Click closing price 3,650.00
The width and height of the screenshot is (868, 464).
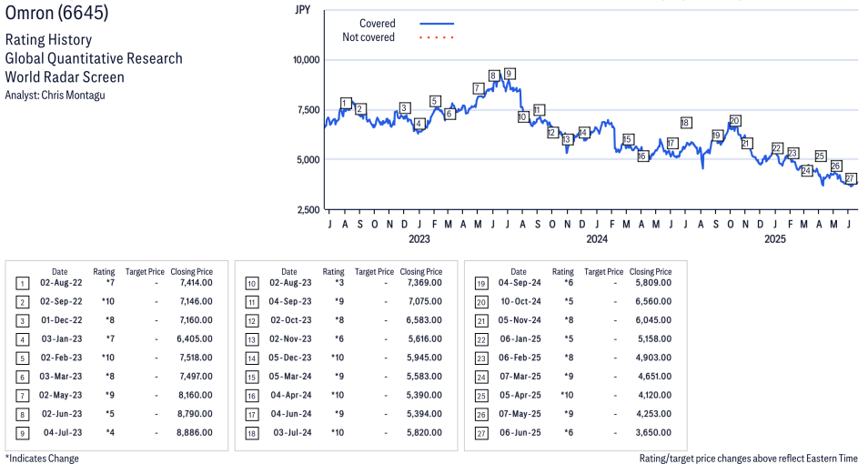(654, 432)
